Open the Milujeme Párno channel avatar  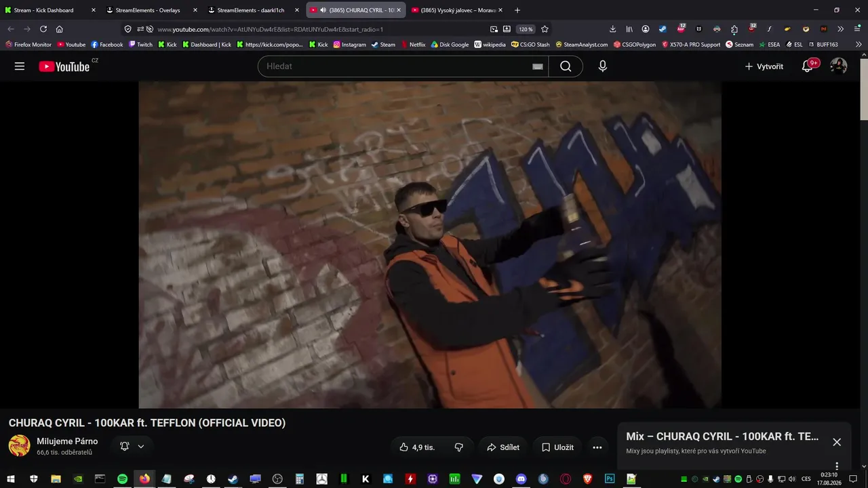(19, 446)
